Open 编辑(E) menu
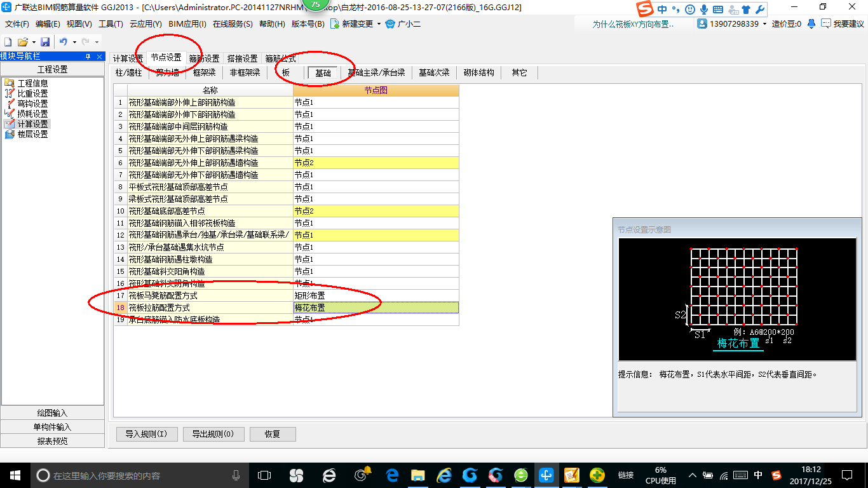The image size is (868, 488). [x=48, y=24]
